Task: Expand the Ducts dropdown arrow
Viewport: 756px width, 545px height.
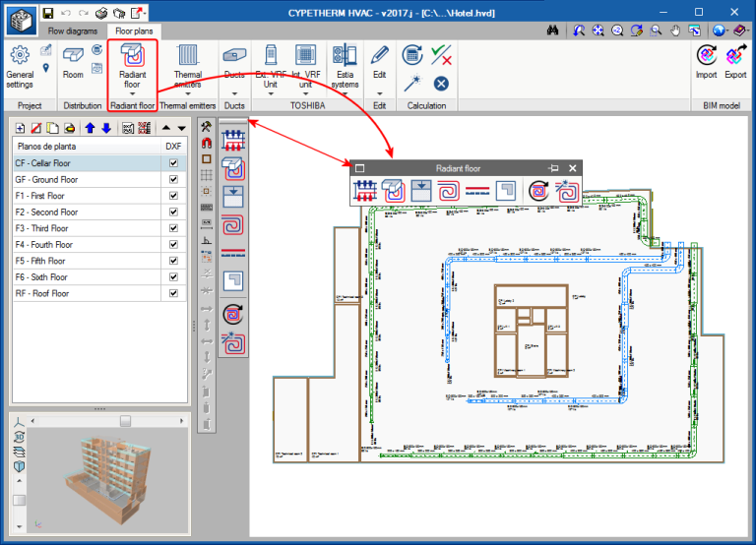Action: click(x=234, y=94)
